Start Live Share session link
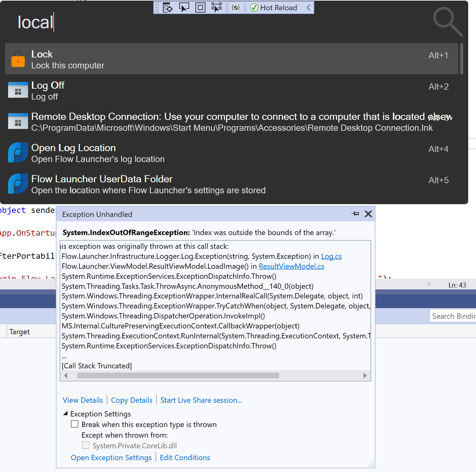476x472 pixels. (201, 400)
